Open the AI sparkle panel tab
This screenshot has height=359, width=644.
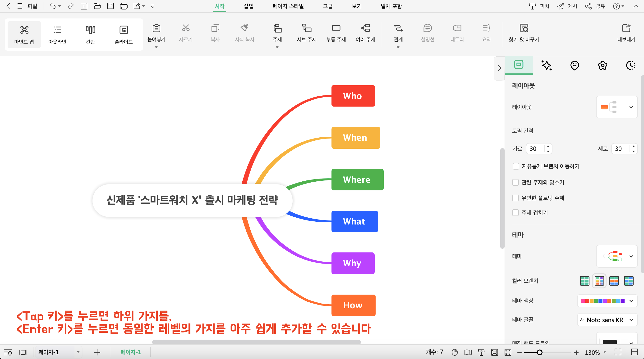[547, 65]
